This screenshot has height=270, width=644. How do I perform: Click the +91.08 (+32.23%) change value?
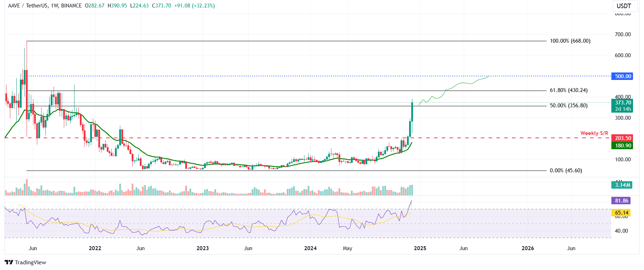tap(194, 6)
